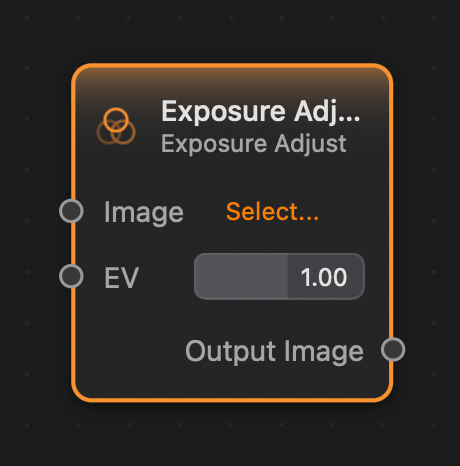This screenshot has height=466, width=460.
Task: Click the 1.00 value in EV field
Action: [324, 277]
